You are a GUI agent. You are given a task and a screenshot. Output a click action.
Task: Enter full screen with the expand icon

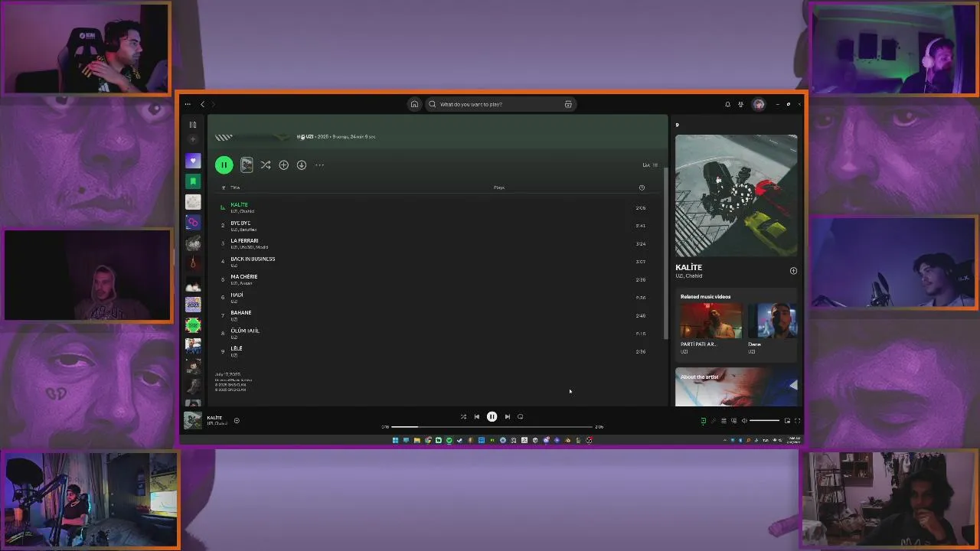coord(797,421)
